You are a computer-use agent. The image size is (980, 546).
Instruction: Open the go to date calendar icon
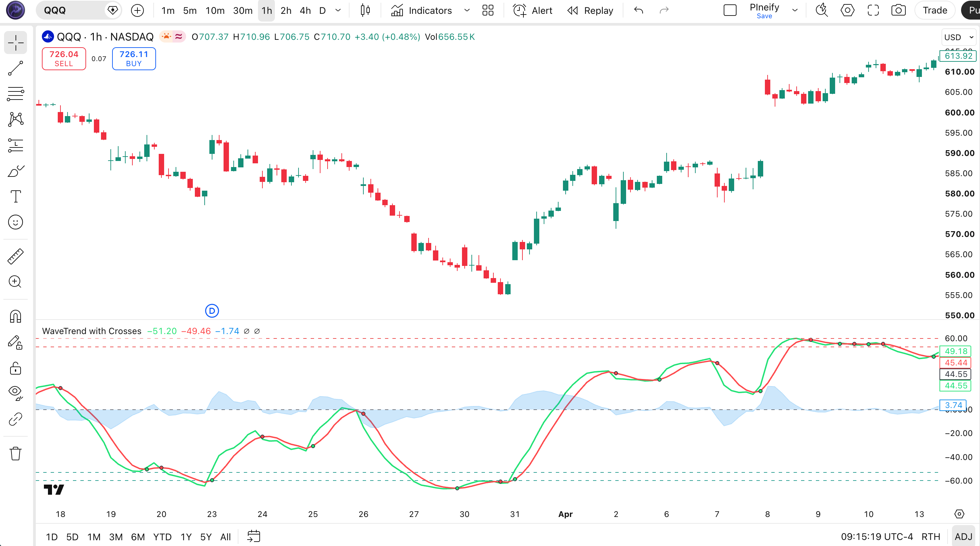pyautogui.click(x=253, y=537)
